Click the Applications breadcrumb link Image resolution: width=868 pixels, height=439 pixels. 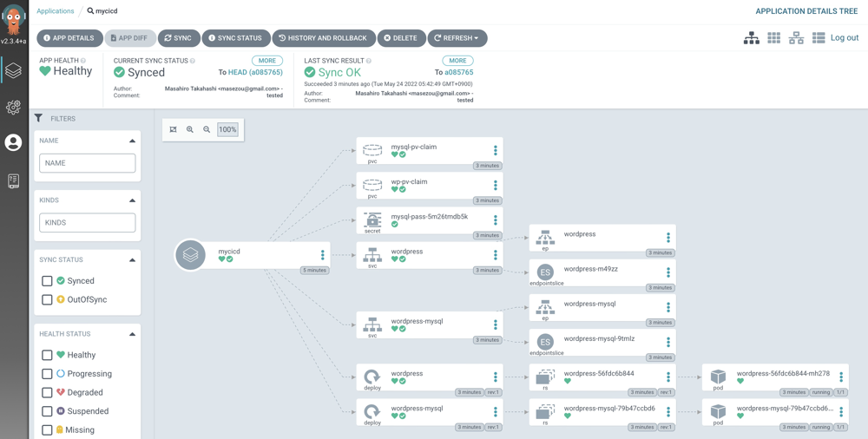coord(56,10)
